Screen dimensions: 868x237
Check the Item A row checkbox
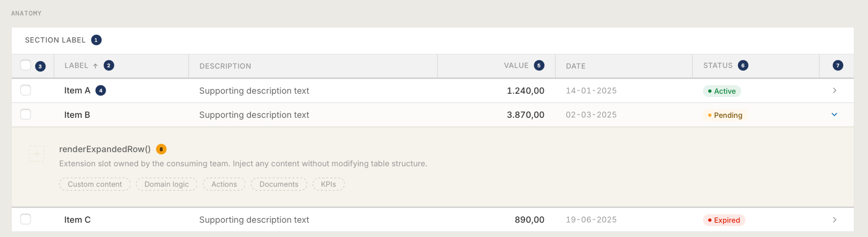[x=26, y=90]
